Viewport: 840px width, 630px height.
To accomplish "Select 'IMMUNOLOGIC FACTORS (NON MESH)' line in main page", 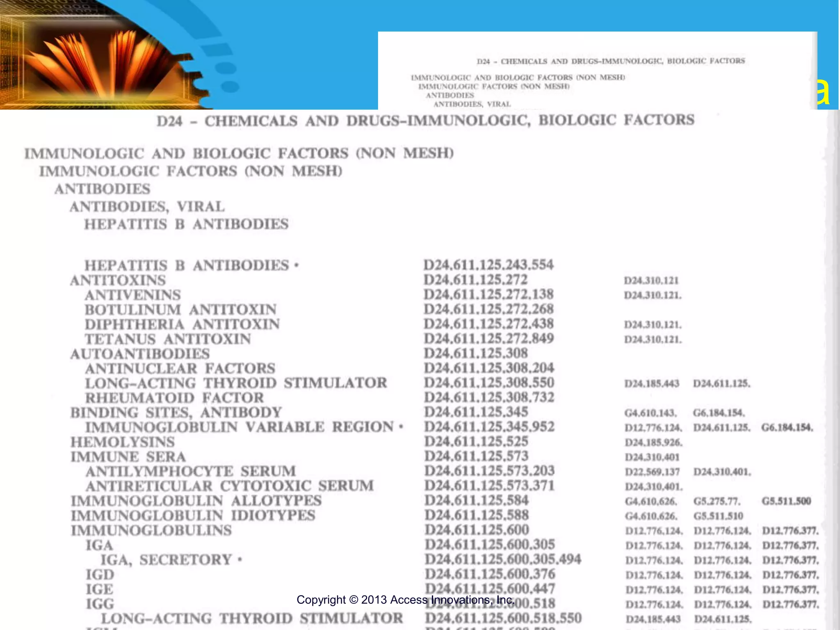I will (191, 171).
